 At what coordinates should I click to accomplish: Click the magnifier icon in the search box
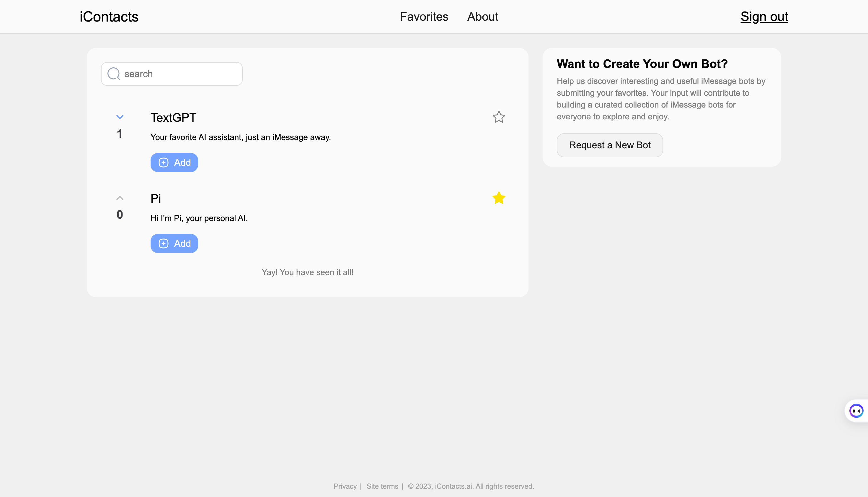114,74
